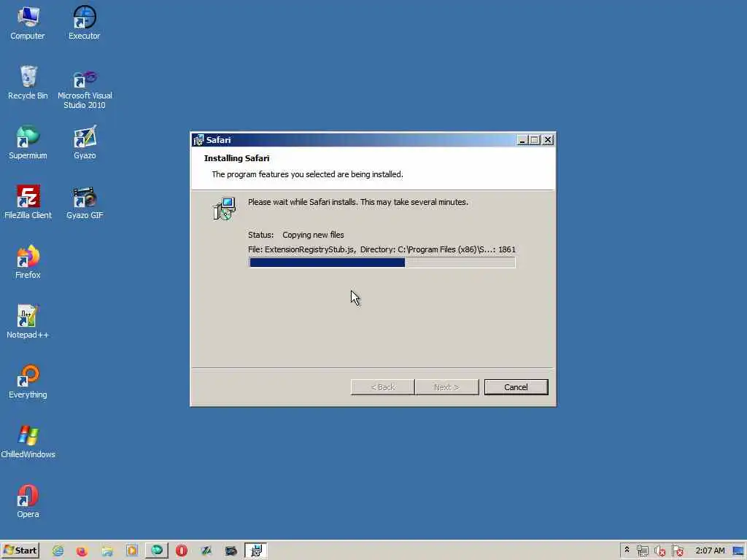Screen dimensions: 747x560
Task: Minimize the Safari installer window
Action: [522, 140]
